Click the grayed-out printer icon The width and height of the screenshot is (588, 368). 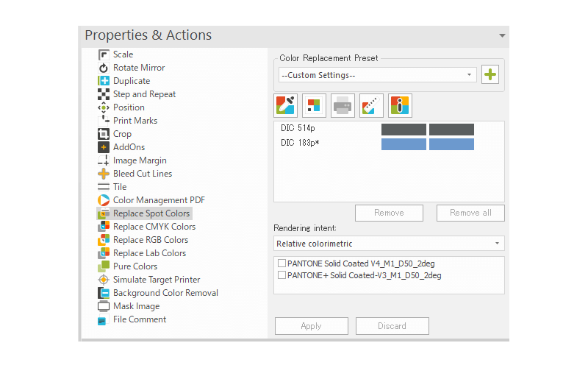343,105
